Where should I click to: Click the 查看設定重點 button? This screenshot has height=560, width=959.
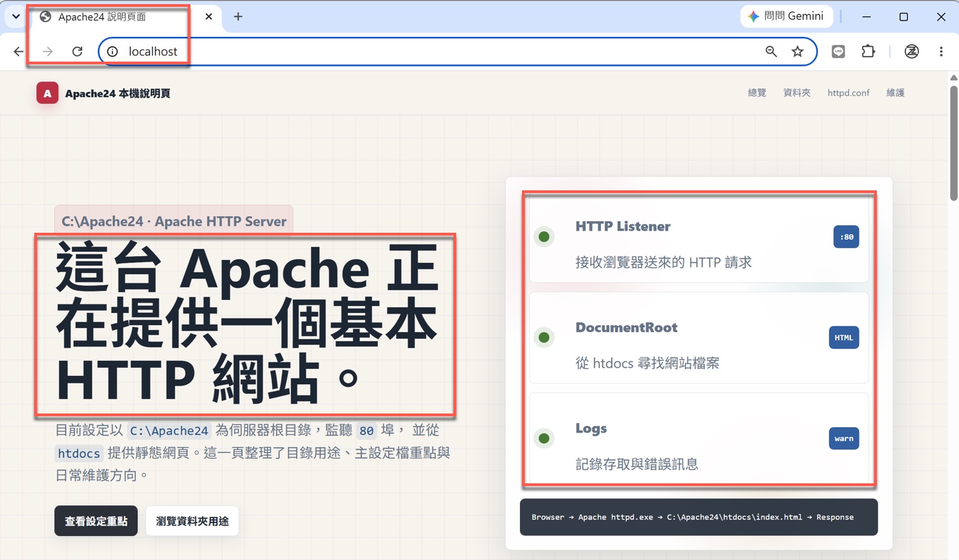point(96,521)
